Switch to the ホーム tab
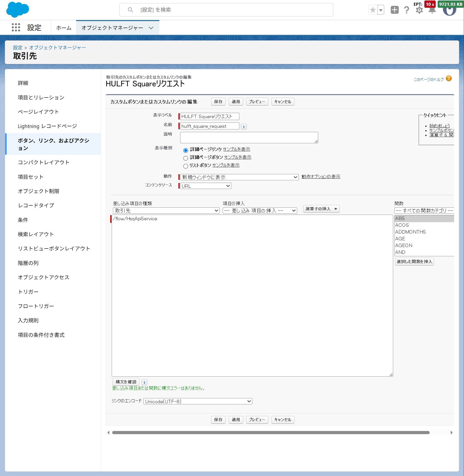The height and width of the screenshot is (476, 464). tap(64, 28)
